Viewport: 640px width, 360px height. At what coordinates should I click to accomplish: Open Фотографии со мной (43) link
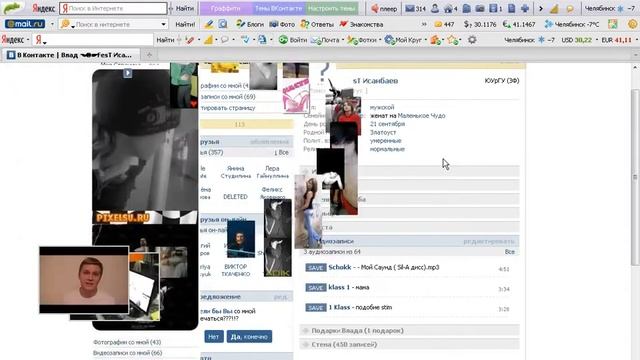tap(127, 342)
